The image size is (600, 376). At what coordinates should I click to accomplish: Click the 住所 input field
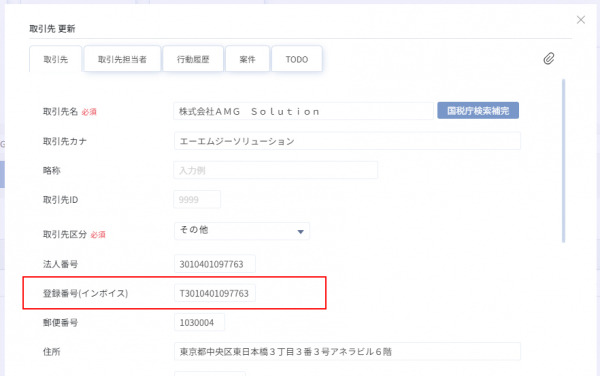[x=347, y=352]
